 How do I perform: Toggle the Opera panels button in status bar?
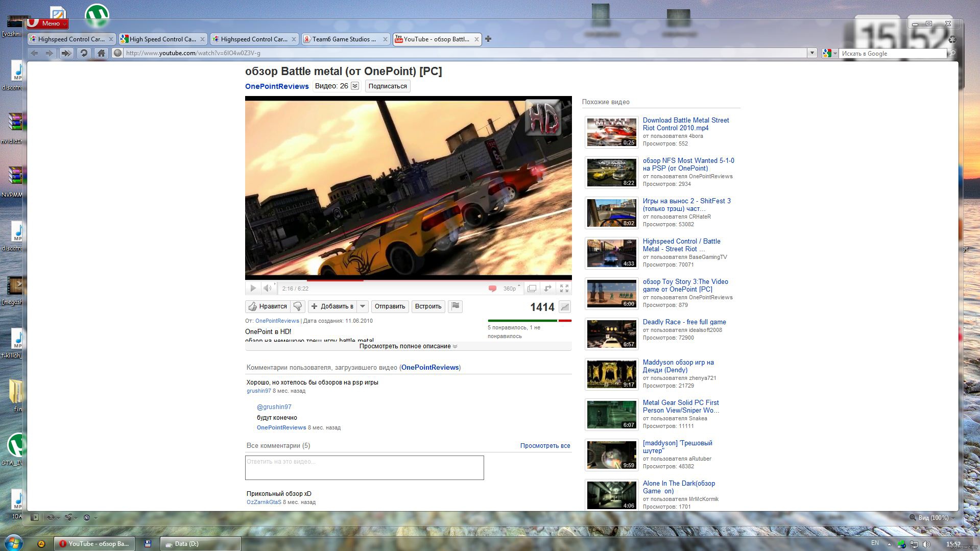click(x=35, y=517)
